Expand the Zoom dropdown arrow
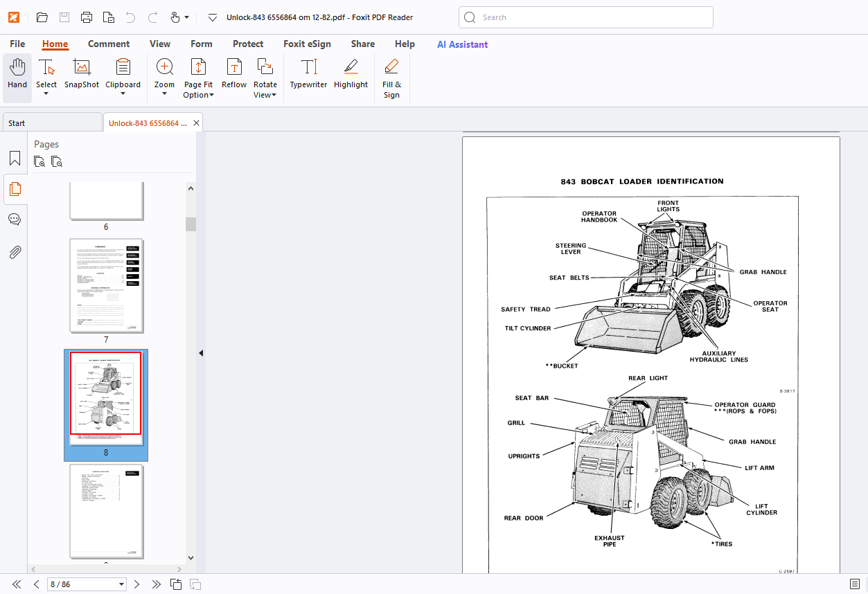This screenshot has height=594, width=868. 164,94
